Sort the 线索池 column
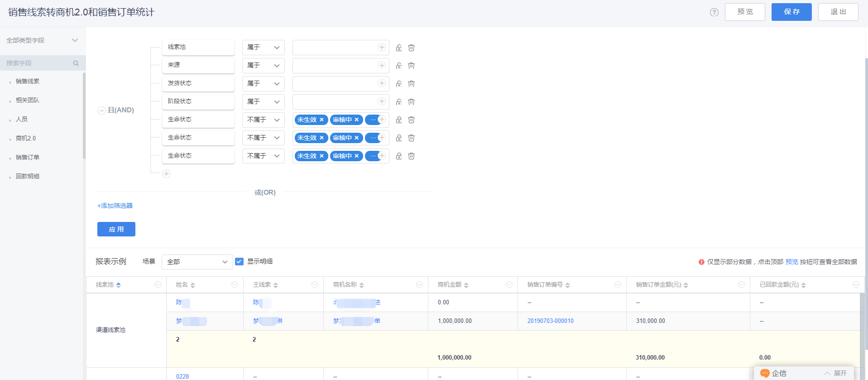This screenshot has height=380, width=868. click(x=119, y=285)
